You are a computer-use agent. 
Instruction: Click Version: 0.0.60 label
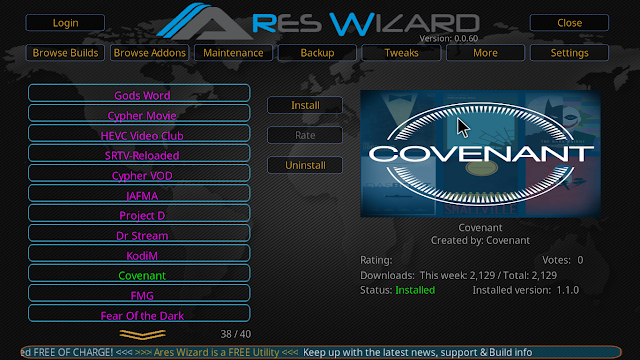click(449, 38)
